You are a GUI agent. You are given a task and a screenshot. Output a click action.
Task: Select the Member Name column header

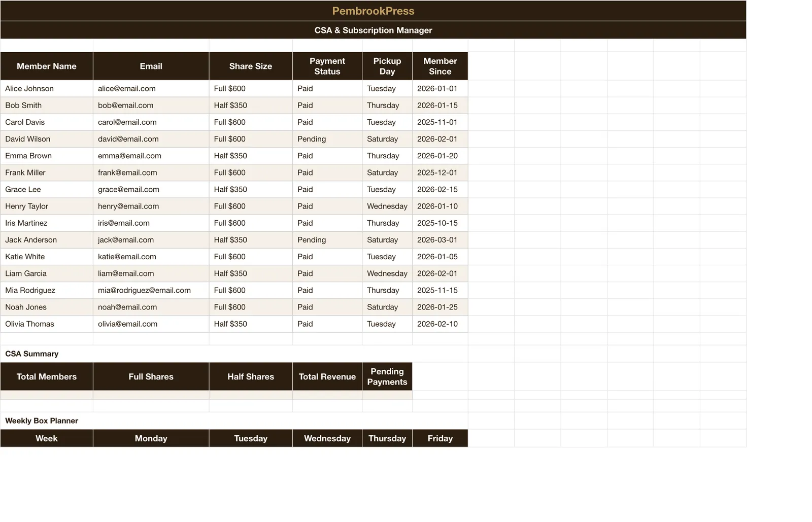[x=47, y=66]
